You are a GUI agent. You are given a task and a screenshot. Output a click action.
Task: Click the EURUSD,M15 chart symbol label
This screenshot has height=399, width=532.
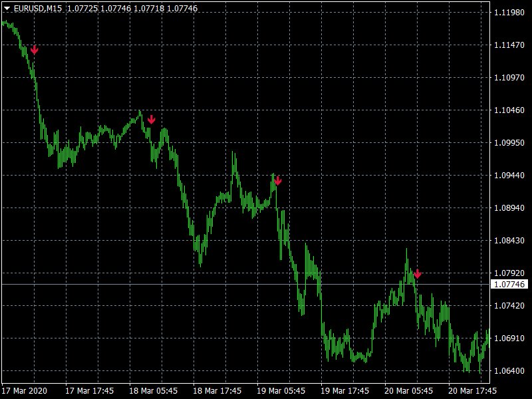click(38, 9)
